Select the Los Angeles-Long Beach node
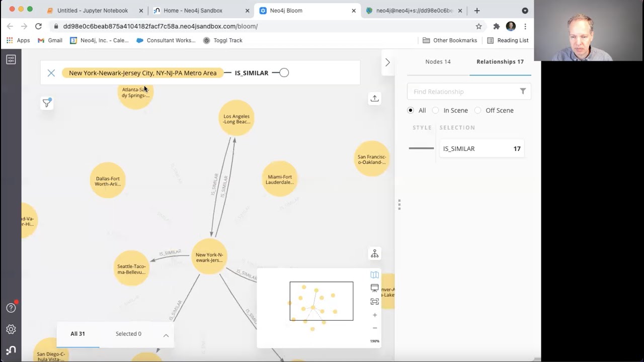This screenshot has height=362, width=644. click(x=236, y=119)
